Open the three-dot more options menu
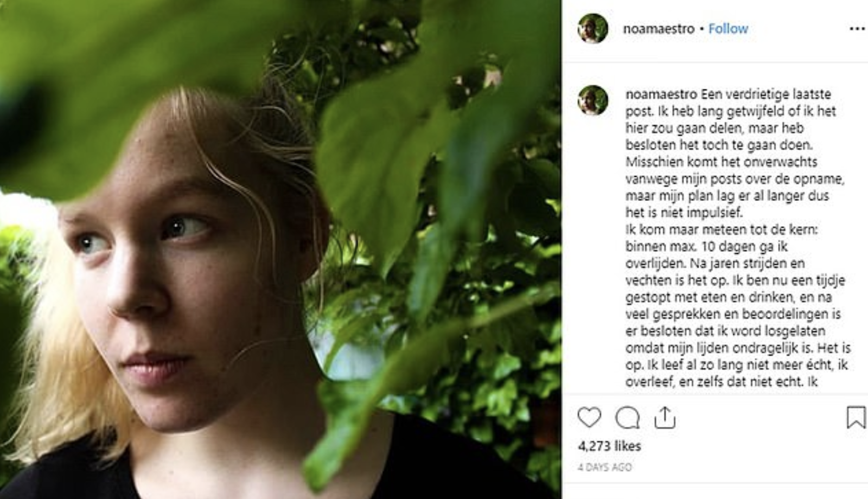The height and width of the screenshot is (499, 868). 857,29
